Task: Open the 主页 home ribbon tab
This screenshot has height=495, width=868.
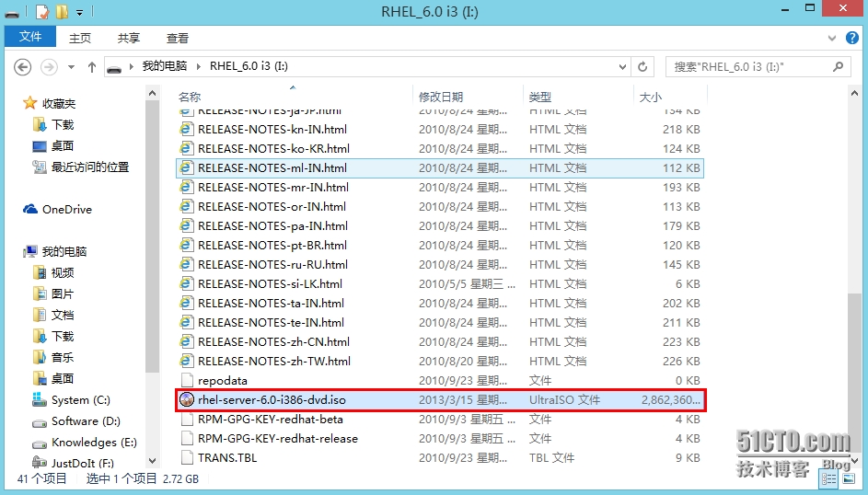Action: [80, 38]
